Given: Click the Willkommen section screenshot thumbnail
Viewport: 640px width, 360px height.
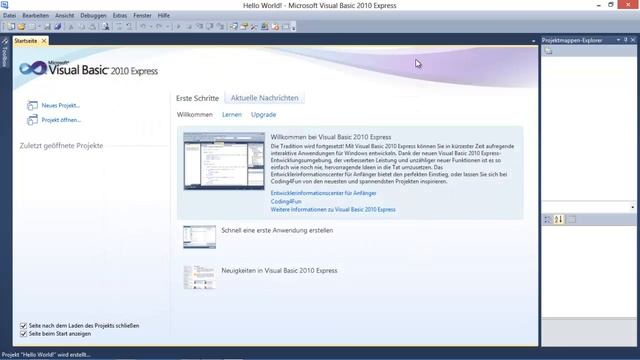Looking at the screenshot, I should pyautogui.click(x=224, y=161).
